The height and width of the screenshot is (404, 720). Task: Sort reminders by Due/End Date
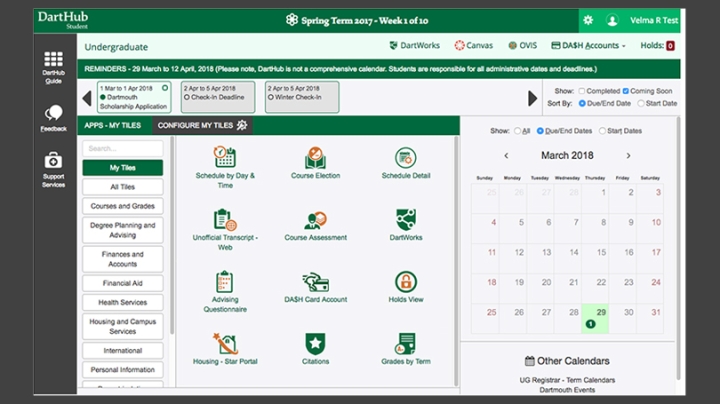pos(582,103)
